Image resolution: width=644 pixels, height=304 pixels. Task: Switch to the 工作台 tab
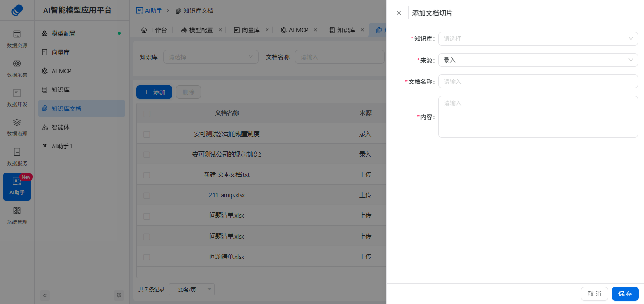(x=154, y=30)
